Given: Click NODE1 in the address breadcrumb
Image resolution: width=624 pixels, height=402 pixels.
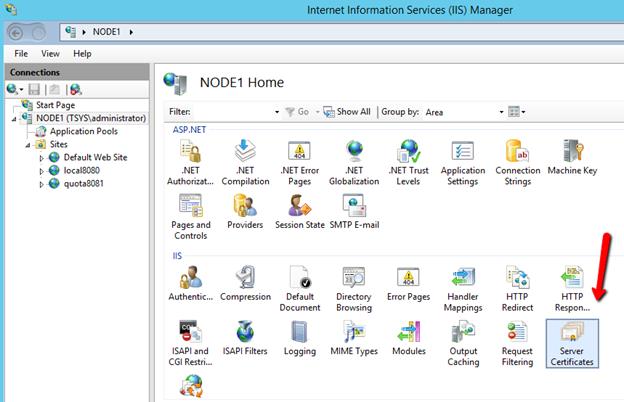Looking at the screenshot, I should [x=106, y=32].
